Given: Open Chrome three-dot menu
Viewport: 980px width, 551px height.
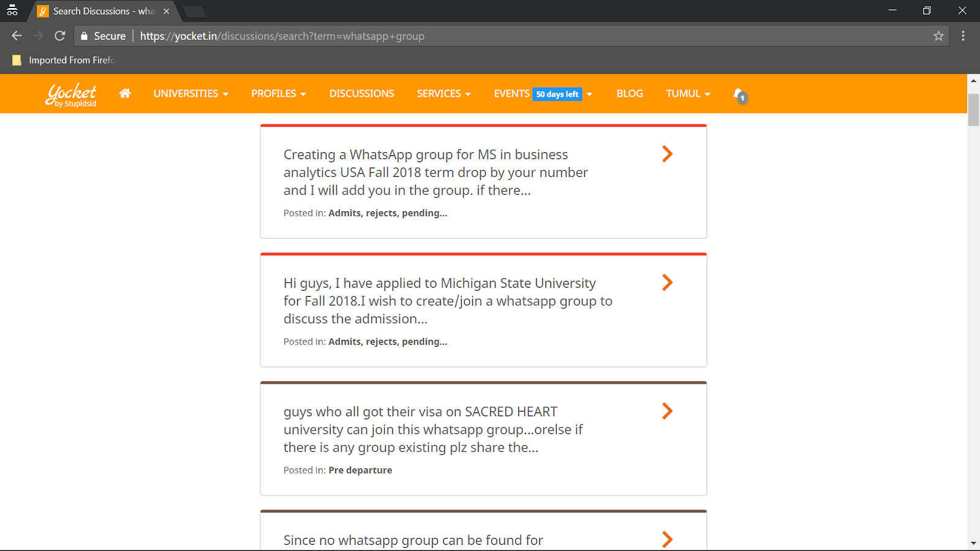Looking at the screenshot, I should (963, 36).
